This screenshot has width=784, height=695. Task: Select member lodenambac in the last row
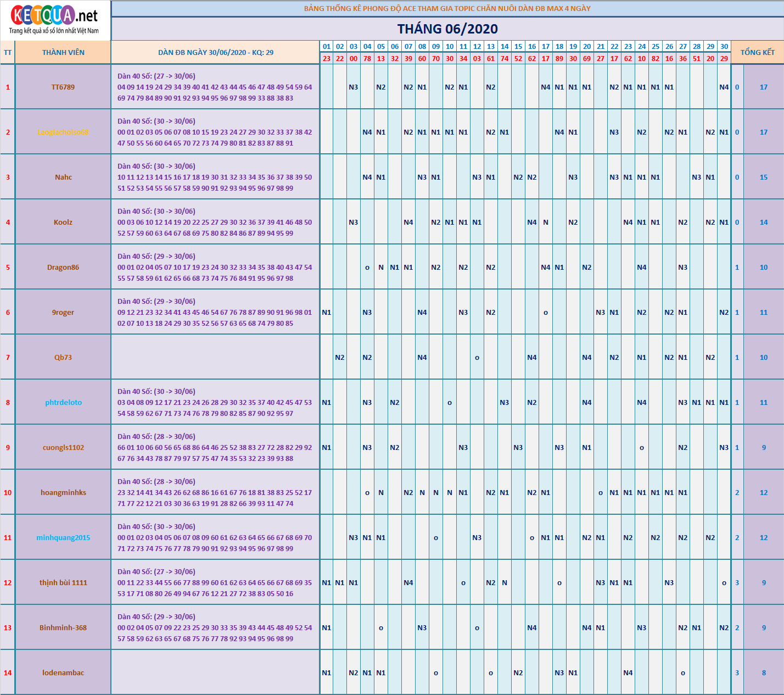63,673
